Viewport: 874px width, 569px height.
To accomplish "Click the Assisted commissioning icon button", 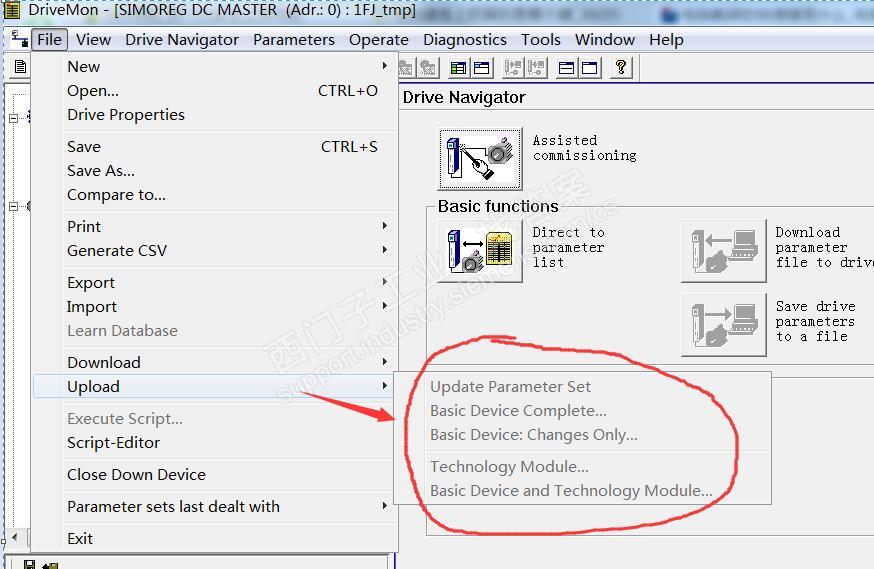I will (480, 159).
